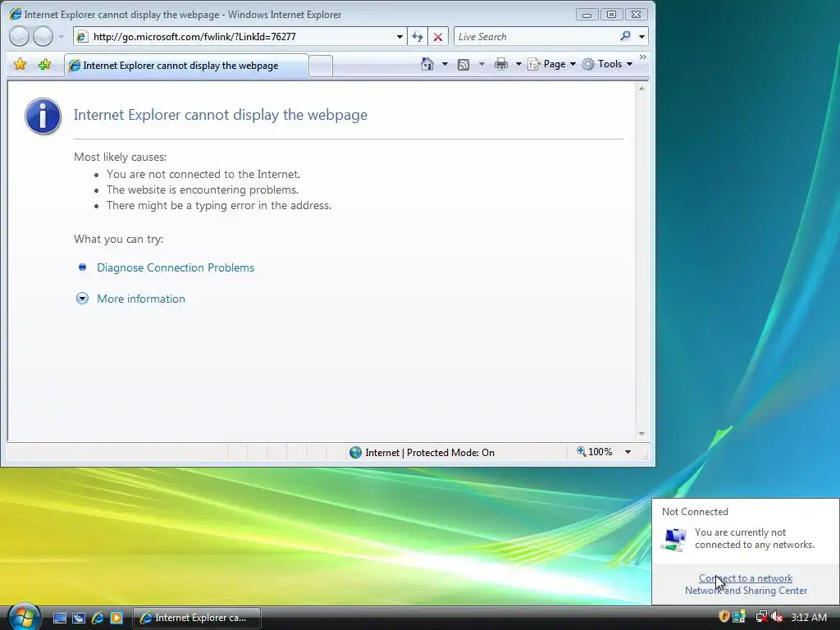This screenshot has height=630, width=840.
Task: Launch Windows Media Player from quick launch
Action: [x=116, y=618]
